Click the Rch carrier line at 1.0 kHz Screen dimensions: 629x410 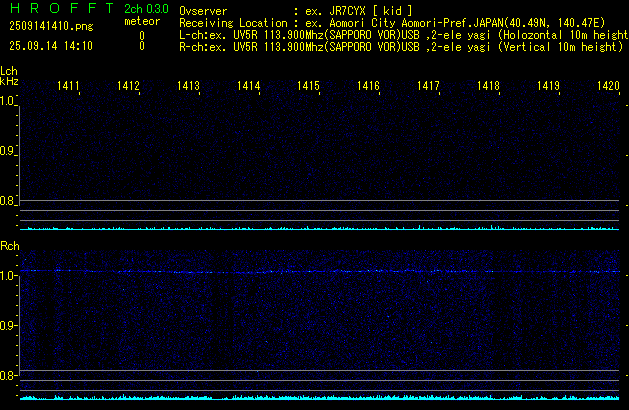[319, 272]
